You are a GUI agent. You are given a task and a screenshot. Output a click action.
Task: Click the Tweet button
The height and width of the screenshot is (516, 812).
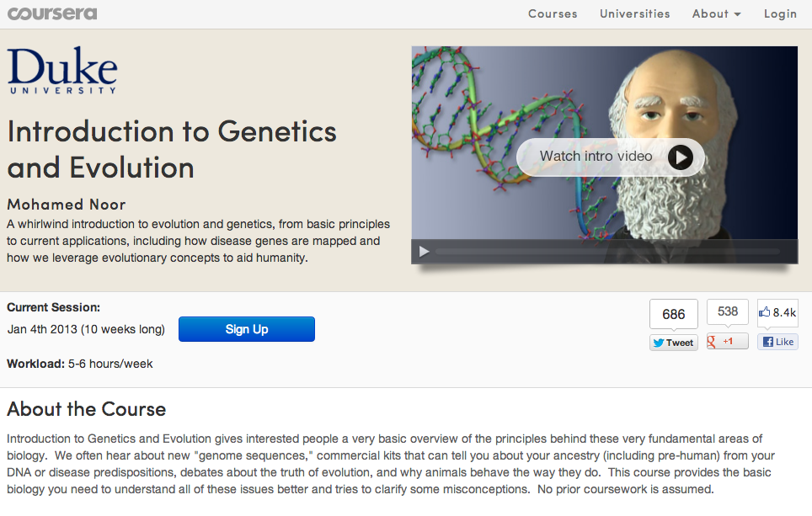click(674, 343)
